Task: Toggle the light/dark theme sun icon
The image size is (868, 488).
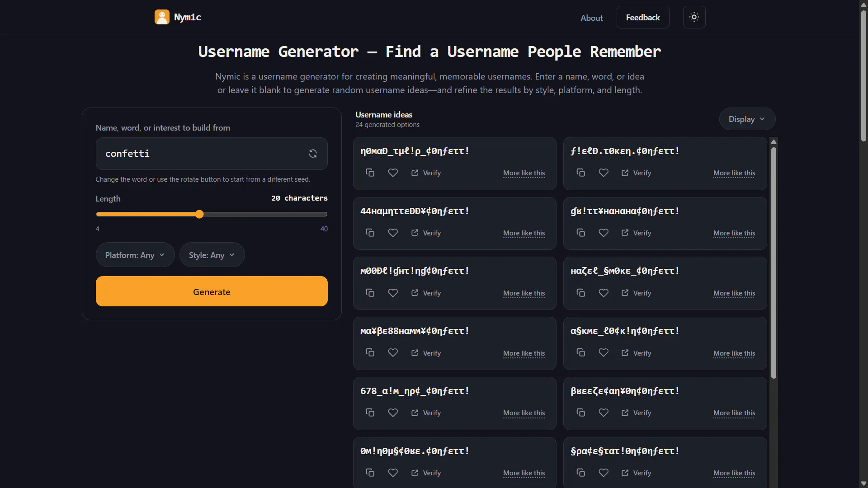Action: (x=694, y=17)
